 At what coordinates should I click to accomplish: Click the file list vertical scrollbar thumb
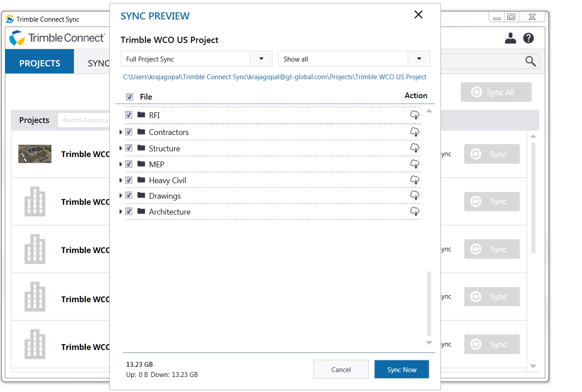click(429, 304)
